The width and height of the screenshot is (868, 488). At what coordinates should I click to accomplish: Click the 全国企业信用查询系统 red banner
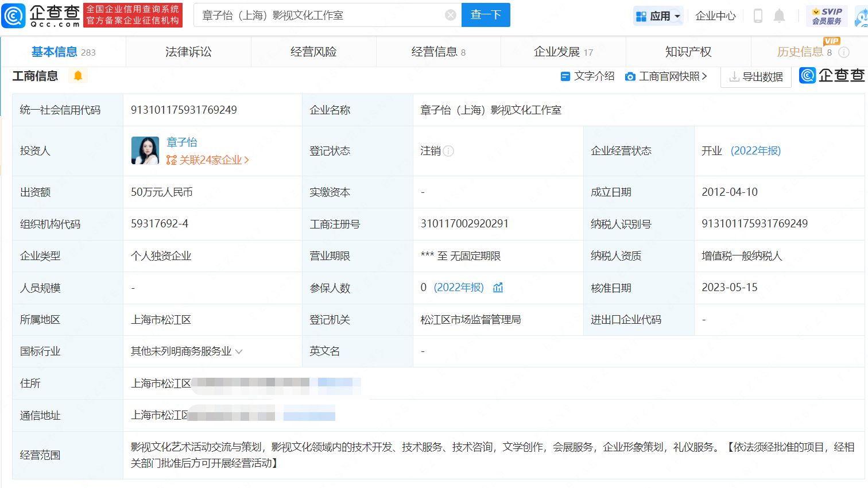coord(133,15)
